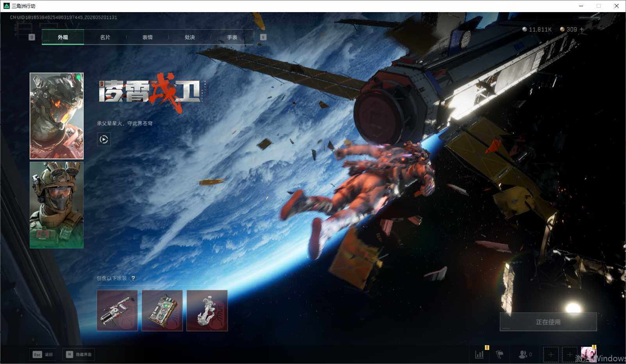Click the 承父辈星火，守此界苍穹 description text

click(125, 123)
